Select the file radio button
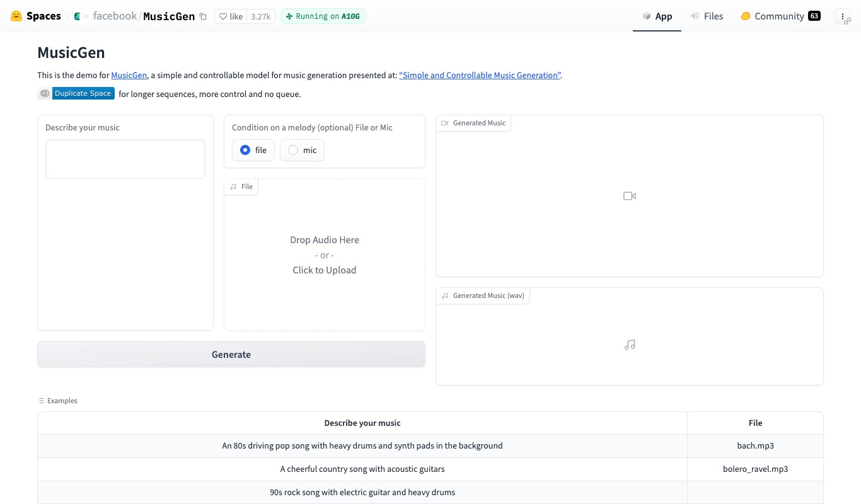Image resolution: width=861 pixels, height=504 pixels. (245, 151)
